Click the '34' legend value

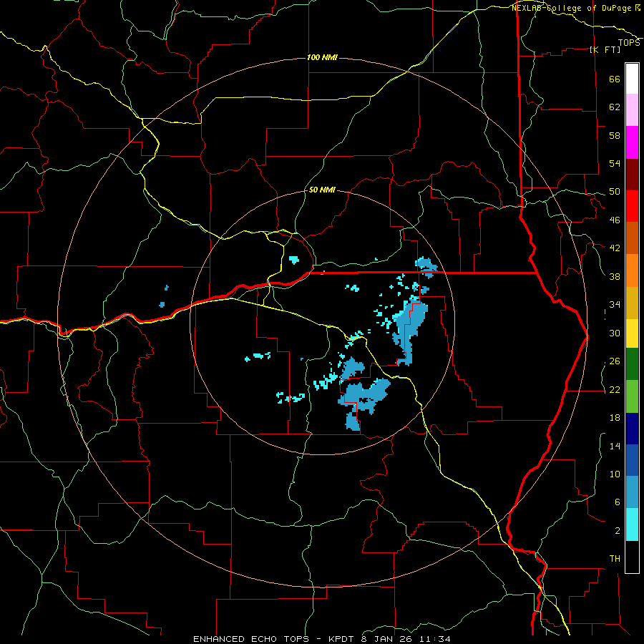coord(615,304)
